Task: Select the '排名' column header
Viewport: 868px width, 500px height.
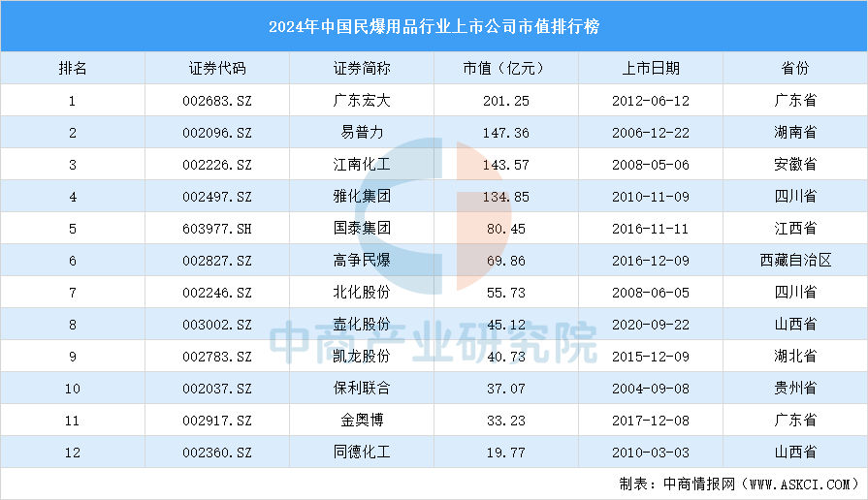Action: [x=73, y=68]
